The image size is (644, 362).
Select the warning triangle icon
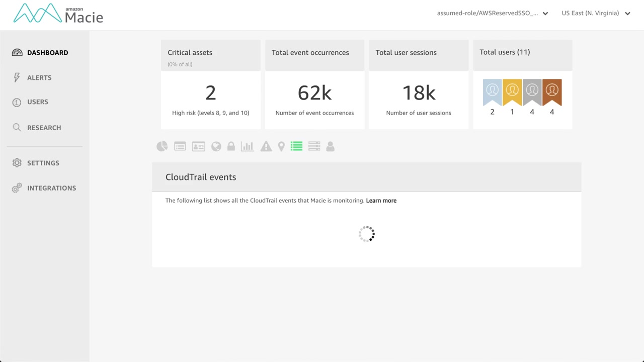pyautogui.click(x=266, y=146)
